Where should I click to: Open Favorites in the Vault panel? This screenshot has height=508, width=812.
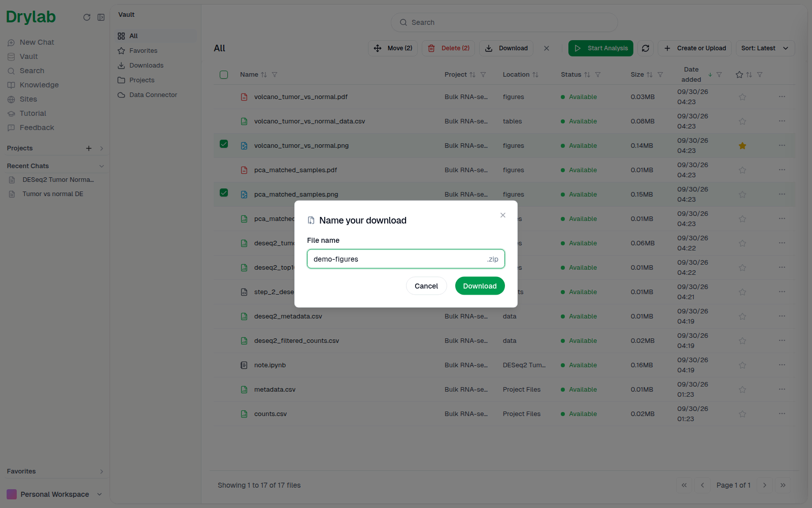[x=143, y=51]
